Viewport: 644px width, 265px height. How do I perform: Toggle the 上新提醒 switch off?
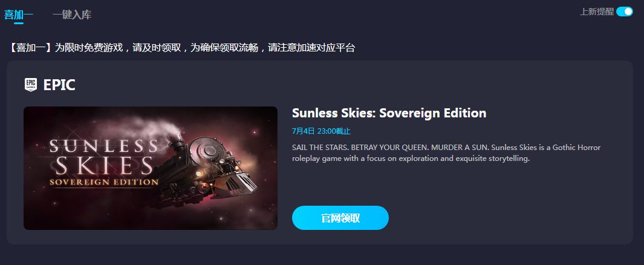tap(624, 11)
